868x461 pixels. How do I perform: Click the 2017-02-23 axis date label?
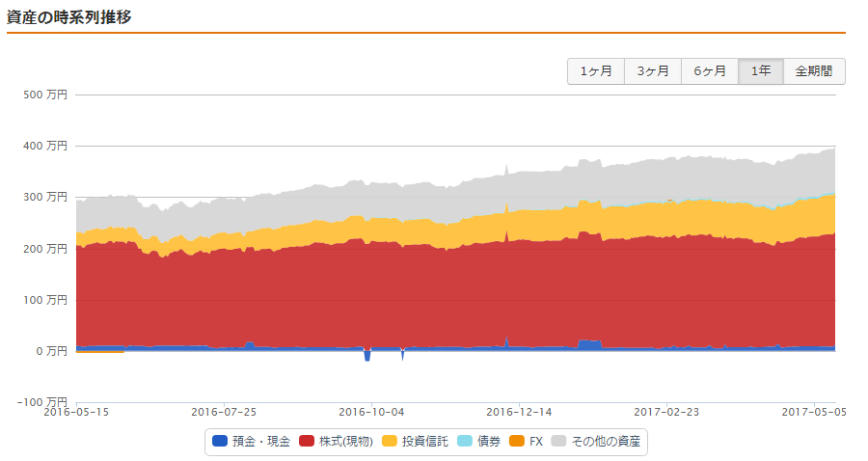point(666,413)
